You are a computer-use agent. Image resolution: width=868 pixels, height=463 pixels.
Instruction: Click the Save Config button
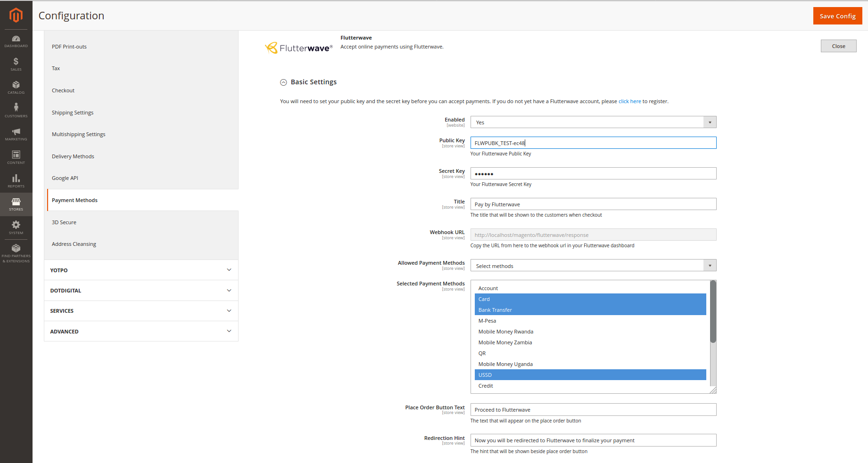pos(837,16)
